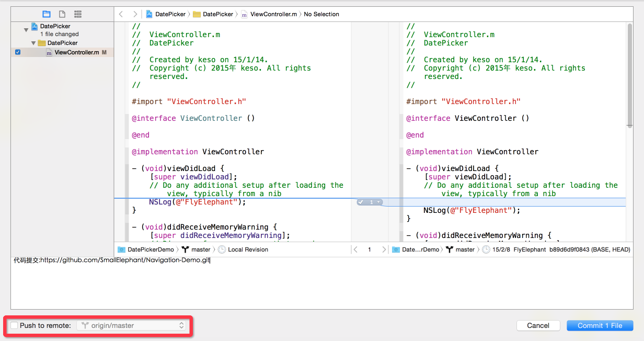Switch to flat file view in the commit sidebar
The width and height of the screenshot is (644, 341).
click(62, 14)
